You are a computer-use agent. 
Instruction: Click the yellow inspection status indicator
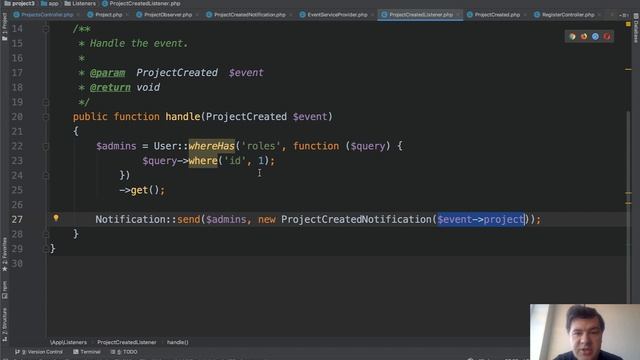(x=628, y=24)
